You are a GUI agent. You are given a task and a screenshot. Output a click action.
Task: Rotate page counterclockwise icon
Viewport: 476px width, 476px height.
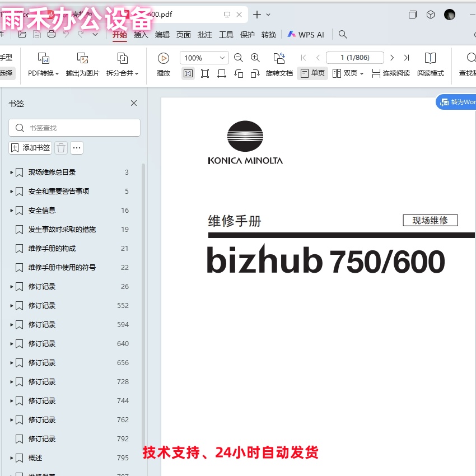239,73
